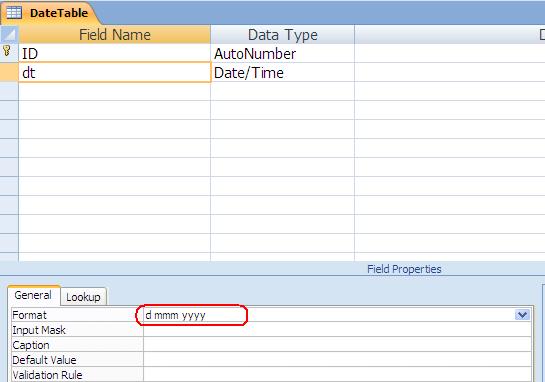Click the Date/Time data type cell

[283, 73]
